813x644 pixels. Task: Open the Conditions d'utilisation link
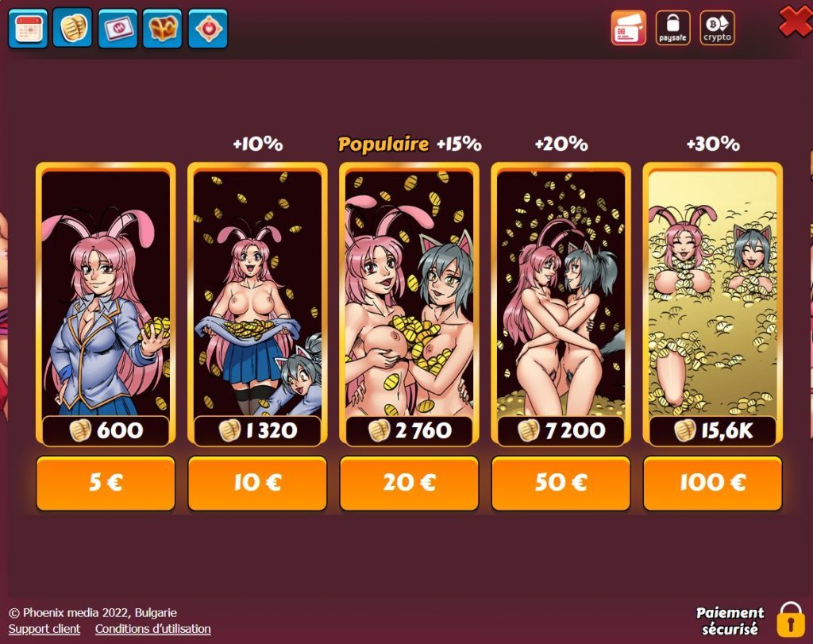coord(153,629)
